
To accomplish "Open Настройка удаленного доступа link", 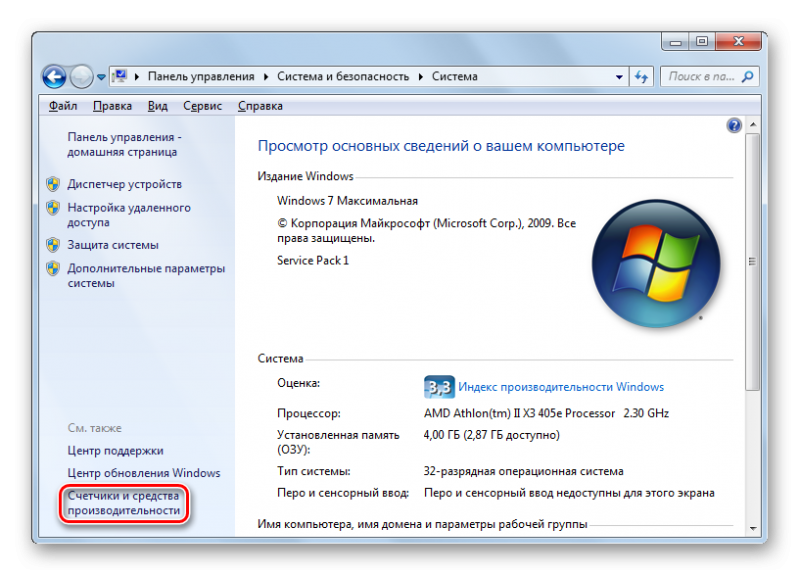I will click(x=129, y=215).
